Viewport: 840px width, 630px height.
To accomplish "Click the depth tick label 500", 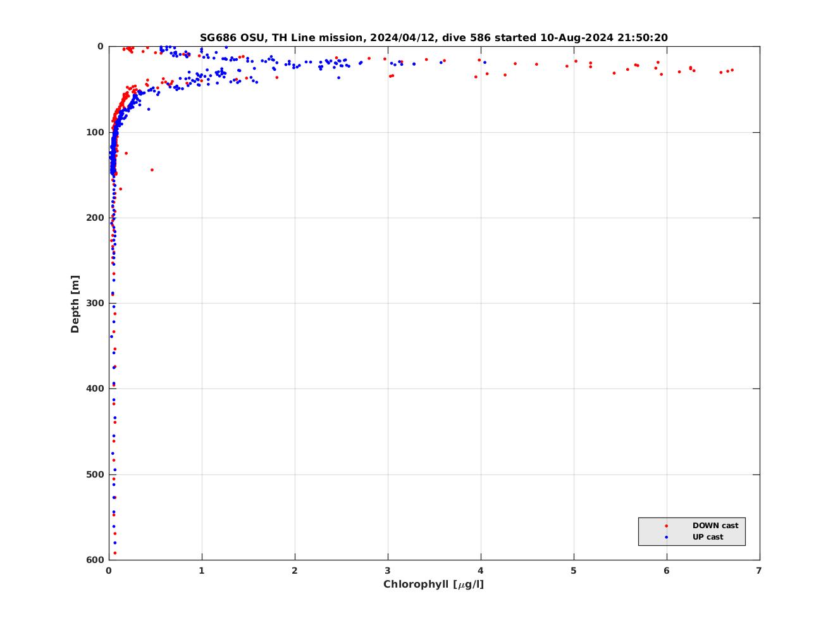I will coord(95,474).
